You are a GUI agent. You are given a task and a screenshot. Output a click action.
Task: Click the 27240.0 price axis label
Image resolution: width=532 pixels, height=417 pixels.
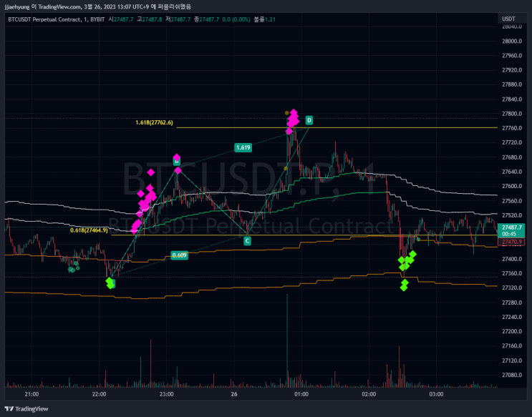tap(512, 317)
